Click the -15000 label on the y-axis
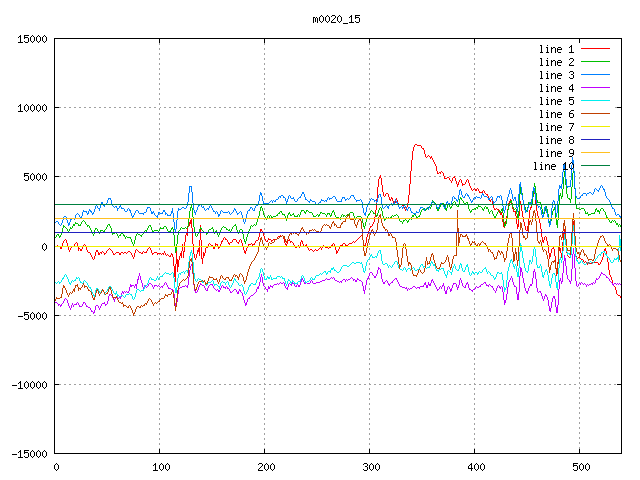Screen dimensions: 640x480 29,454
